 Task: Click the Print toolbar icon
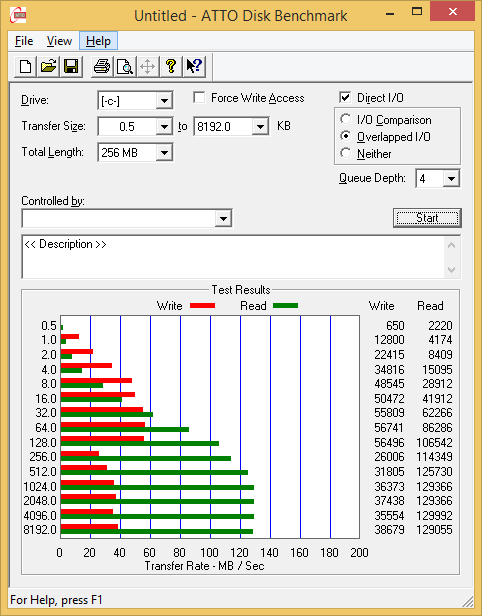[x=102, y=66]
